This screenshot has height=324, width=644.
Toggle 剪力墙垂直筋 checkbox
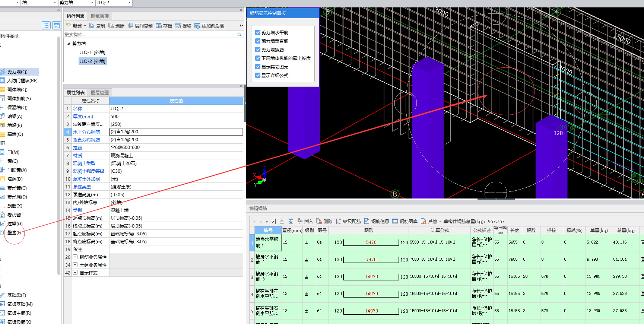pyautogui.click(x=258, y=41)
